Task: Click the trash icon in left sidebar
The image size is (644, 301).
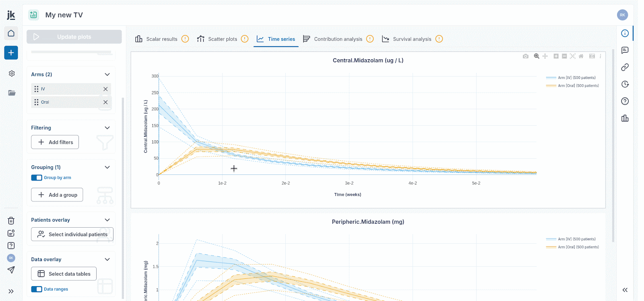Action: [11, 220]
